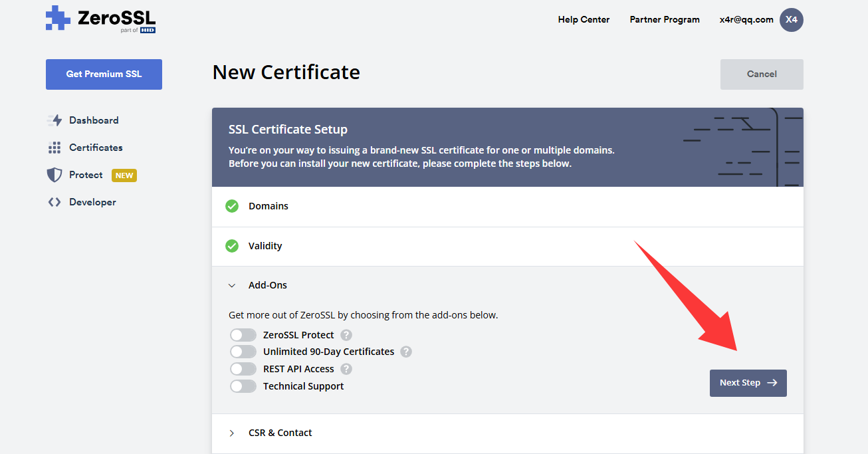Open the completed Domains step
Image resolution: width=868 pixels, height=454 pixels.
coord(269,206)
